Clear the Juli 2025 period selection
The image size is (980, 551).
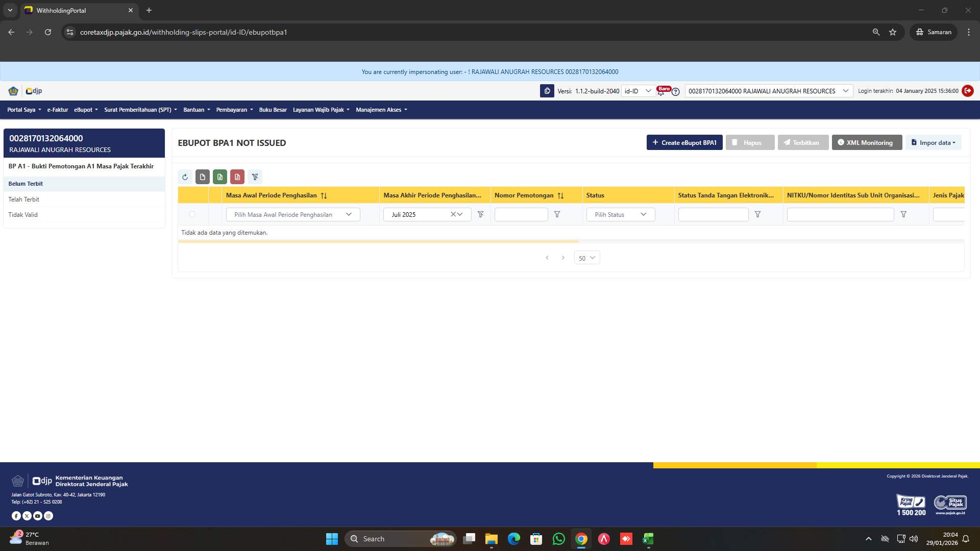pos(452,214)
